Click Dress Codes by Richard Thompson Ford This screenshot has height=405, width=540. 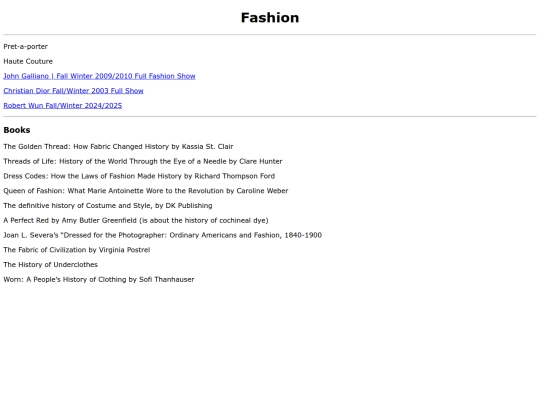(139, 176)
